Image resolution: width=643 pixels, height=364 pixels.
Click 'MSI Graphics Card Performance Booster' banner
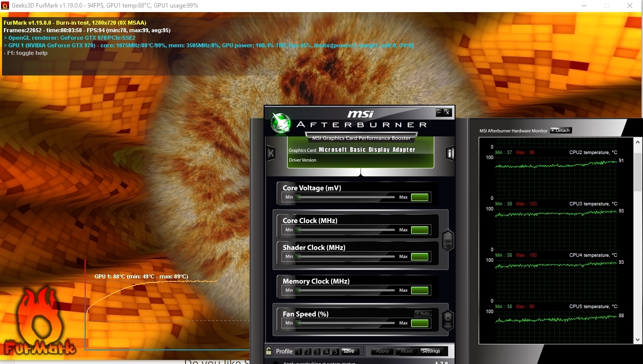361,138
